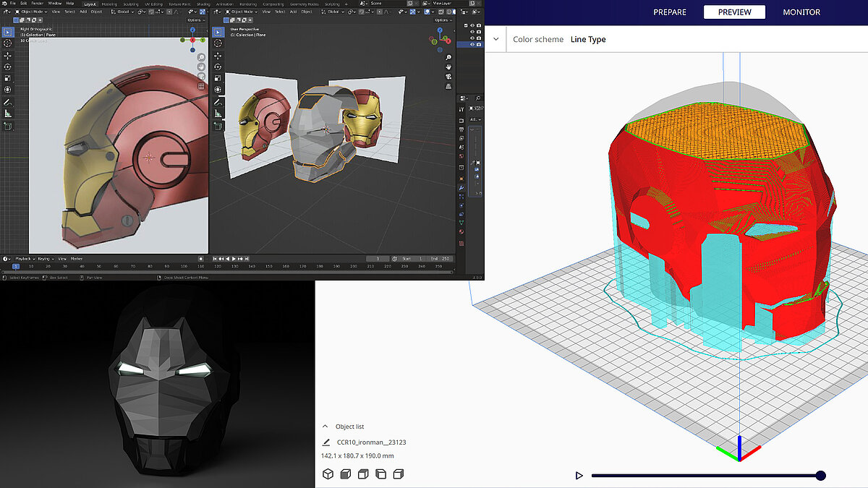Select the 3D view cube icon in Cura
The width and height of the screenshot is (868, 488).
pos(328,474)
